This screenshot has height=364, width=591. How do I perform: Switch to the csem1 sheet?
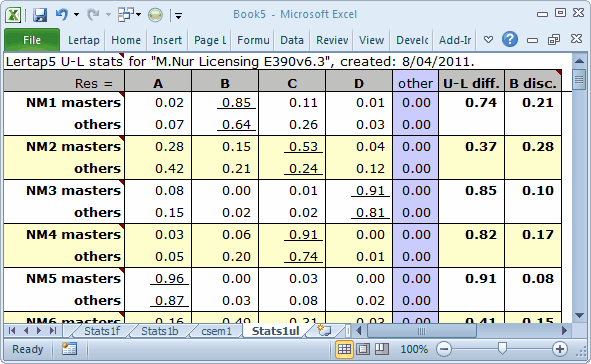tap(216, 331)
